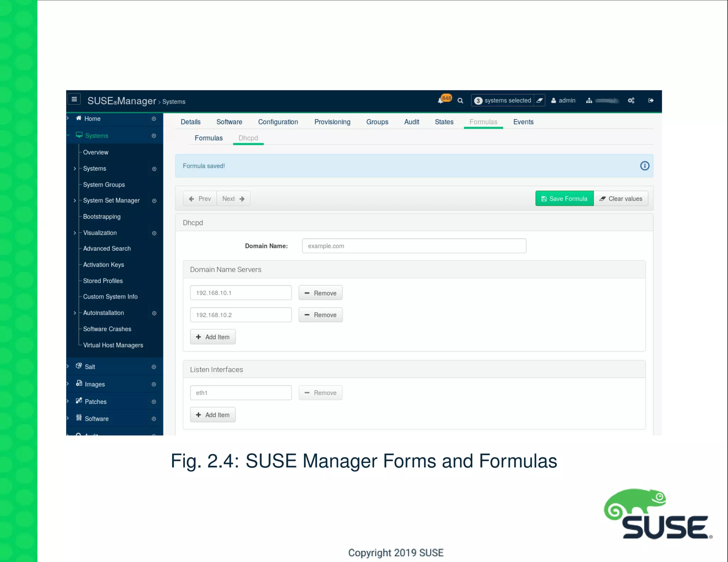Viewport: 728px width, 562px height.
Task: Go to the Prev formula
Action: (200, 199)
